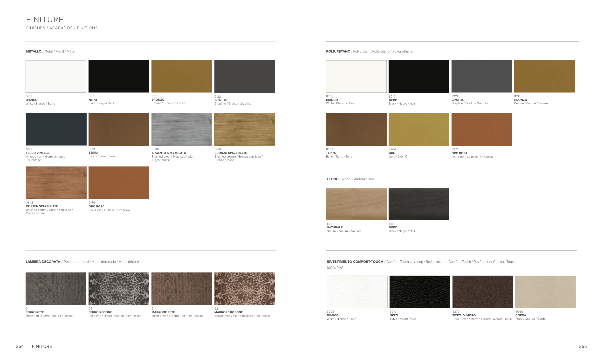Viewport: 603px width, 364px height.
Task: Select the polyurethane Oro Rosa 8276 swatch
Action: pos(482,129)
